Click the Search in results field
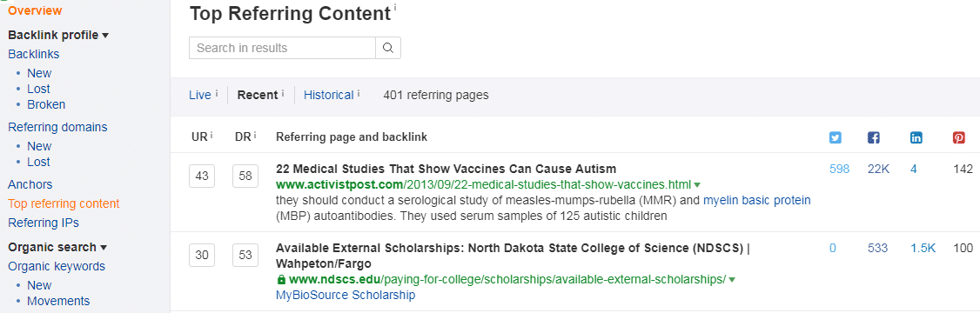The image size is (980, 313). click(282, 48)
